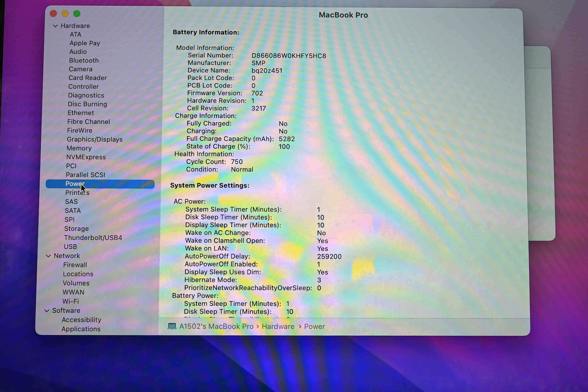Select Diagnostics in the sidebar
This screenshot has height=392, width=588.
click(x=86, y=95)
